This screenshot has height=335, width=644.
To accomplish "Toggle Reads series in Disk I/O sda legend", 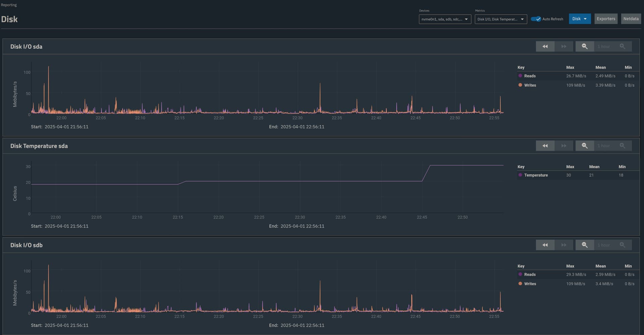I will [x=530, y=76].
